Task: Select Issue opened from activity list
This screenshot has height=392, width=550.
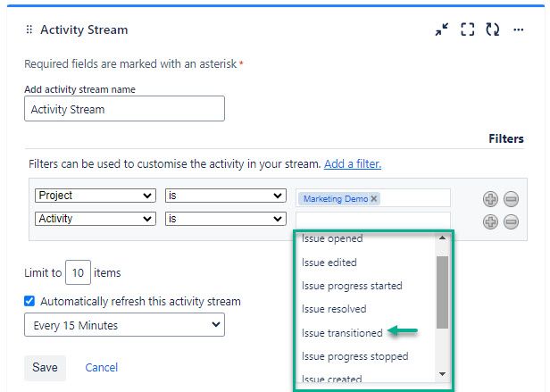Action: (332, 238)
